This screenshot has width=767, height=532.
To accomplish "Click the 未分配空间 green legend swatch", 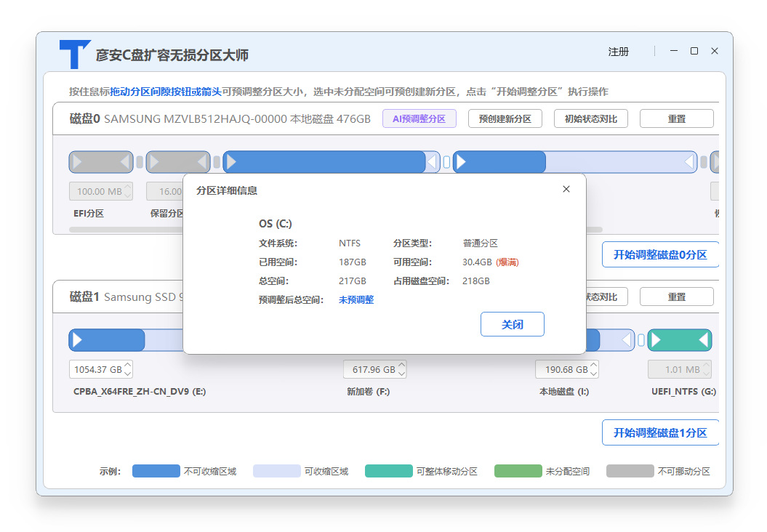I will [x=518, y=471].
